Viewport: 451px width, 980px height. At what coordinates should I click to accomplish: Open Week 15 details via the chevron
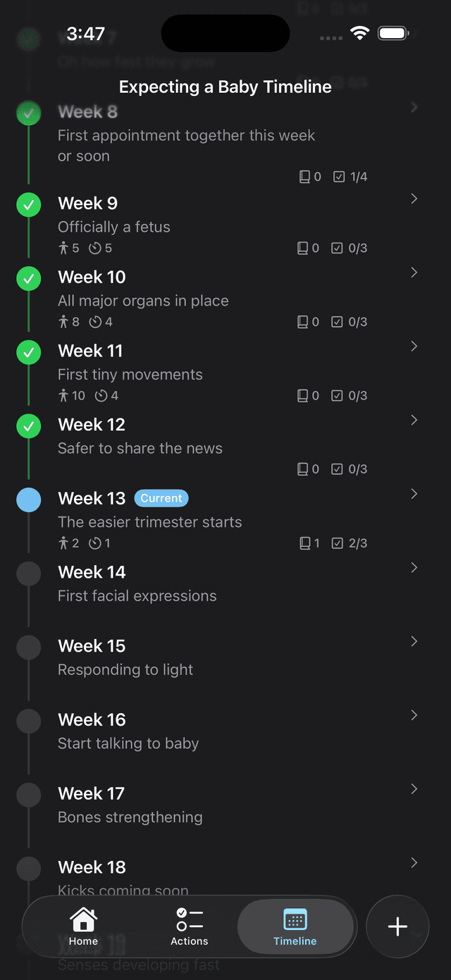click(x=414, y=641)
